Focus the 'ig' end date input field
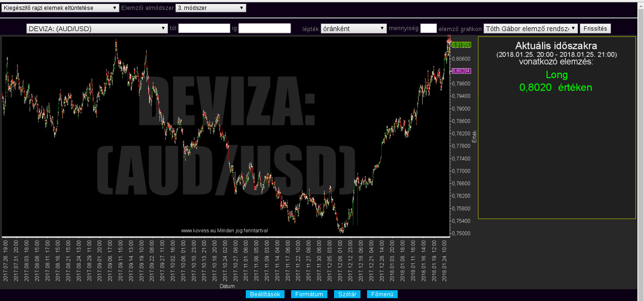The height and width of the screenshot is (301, 644). (x=265, y=29)
